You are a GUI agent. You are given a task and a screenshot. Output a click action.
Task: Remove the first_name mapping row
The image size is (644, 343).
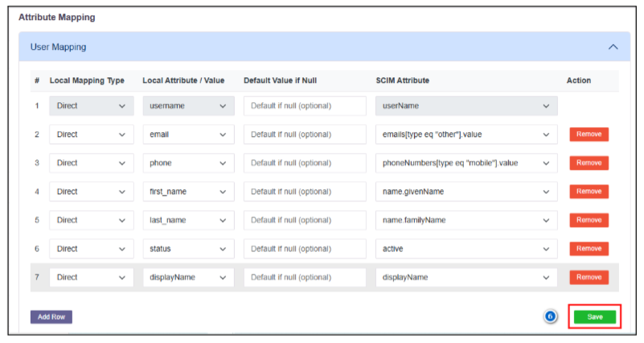589,192
